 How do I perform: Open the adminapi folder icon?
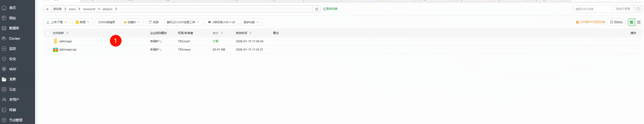tap(55, 41)
